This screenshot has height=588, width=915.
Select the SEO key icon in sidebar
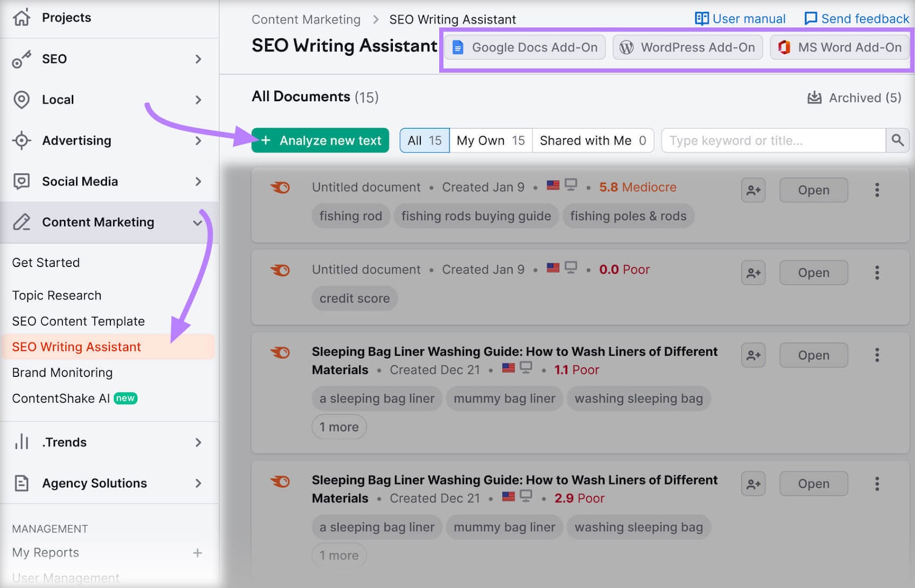pos(21,58)
